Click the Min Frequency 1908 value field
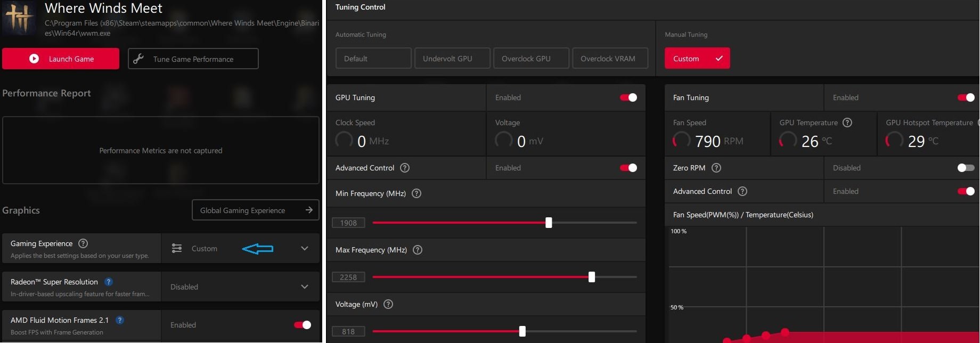This screenshot has width=980, height=343. tap(348, 223)
